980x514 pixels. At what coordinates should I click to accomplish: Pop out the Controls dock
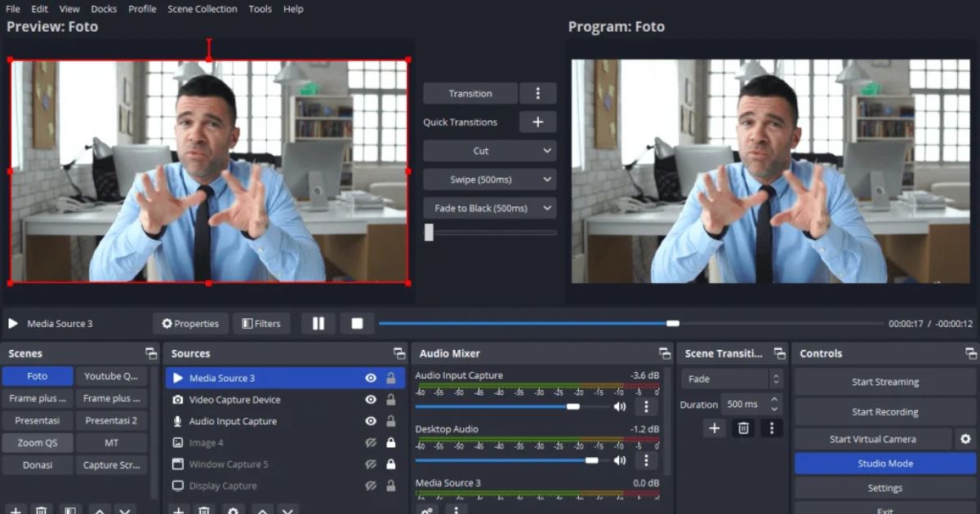pos(971,353)
